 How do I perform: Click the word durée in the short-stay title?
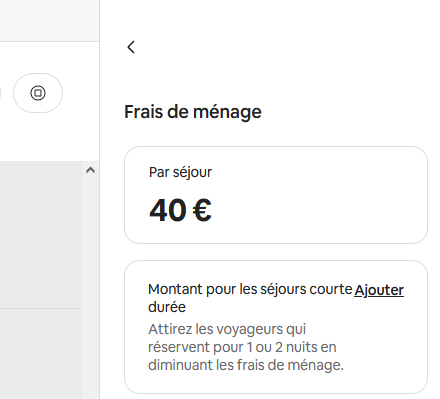167,307
